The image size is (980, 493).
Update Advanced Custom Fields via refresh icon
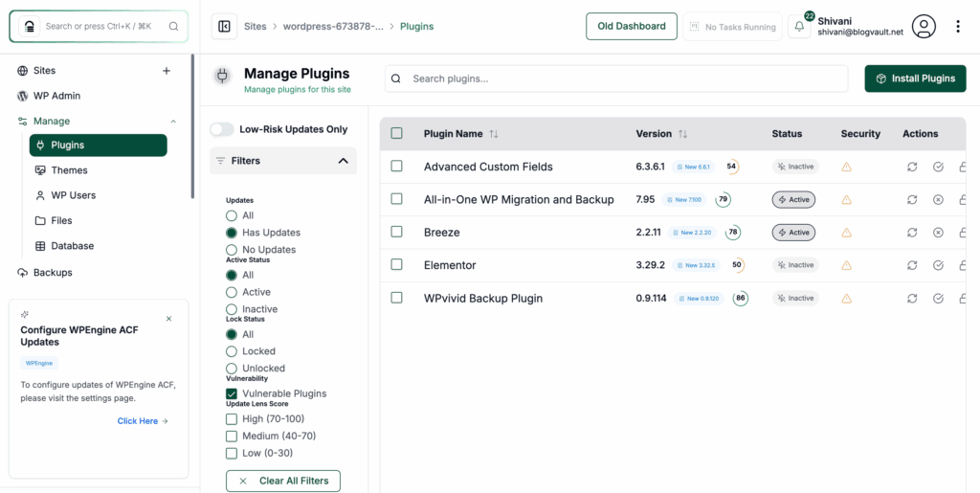tap(912, 167)
